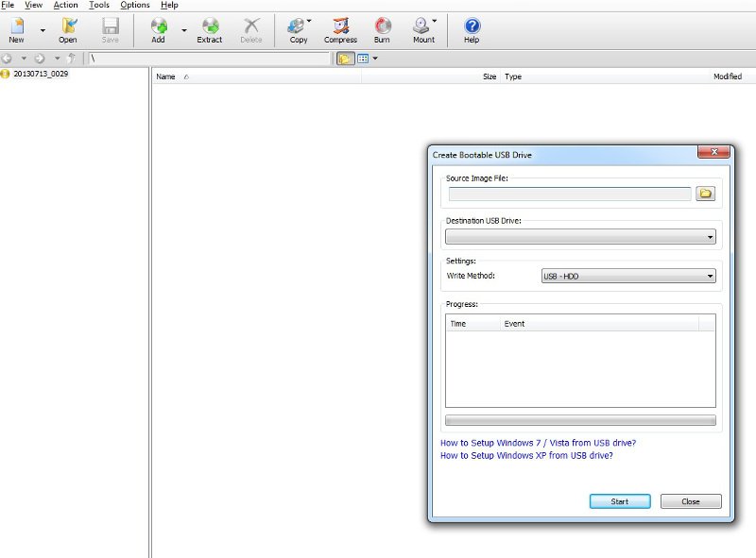Toggle the folder tree view button
This screenshot has height=558, width=756.
click(x=346, y=59)
